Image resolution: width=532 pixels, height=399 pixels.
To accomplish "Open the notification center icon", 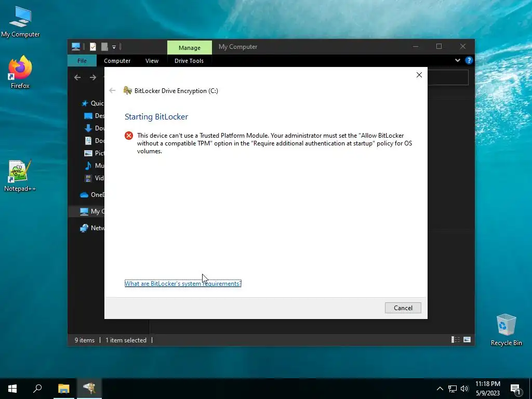I will click(x=515, y=389).
